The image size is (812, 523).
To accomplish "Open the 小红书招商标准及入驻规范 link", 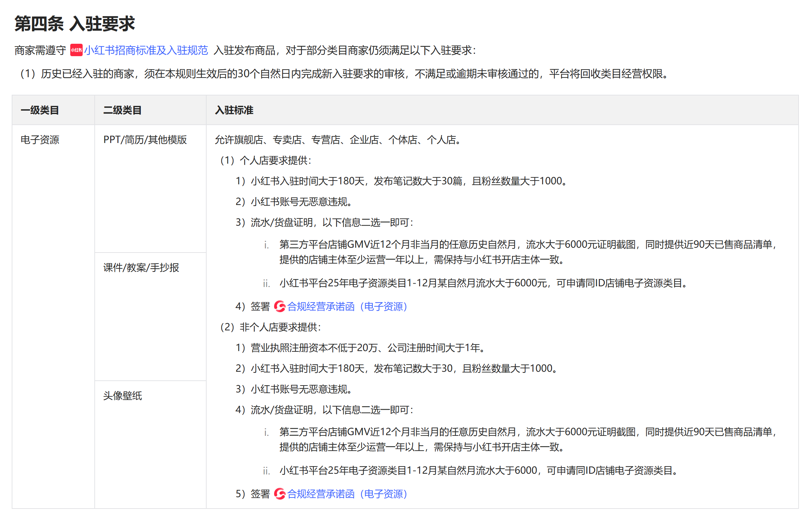I will 146,50.
